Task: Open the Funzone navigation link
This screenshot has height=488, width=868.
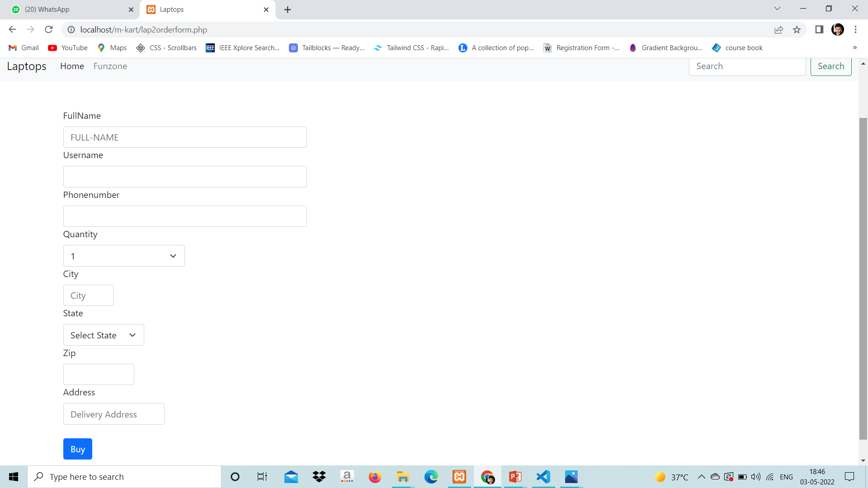Action: (110, 66)
